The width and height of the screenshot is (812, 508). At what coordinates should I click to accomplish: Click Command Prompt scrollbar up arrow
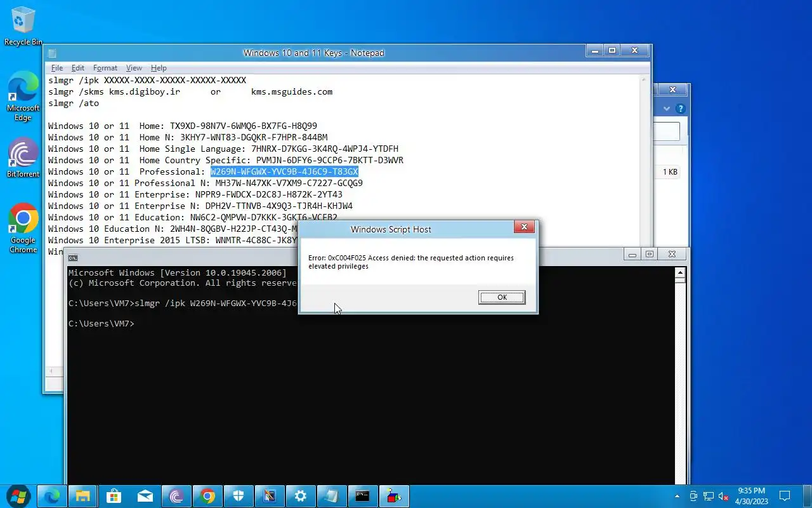pyautogui.click(x=680, y=272)
